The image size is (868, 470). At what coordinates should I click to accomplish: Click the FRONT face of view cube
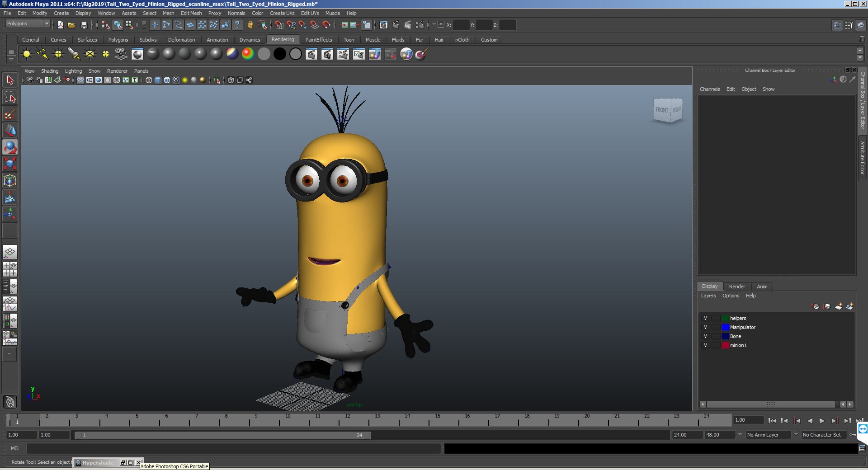click(662, 110)
